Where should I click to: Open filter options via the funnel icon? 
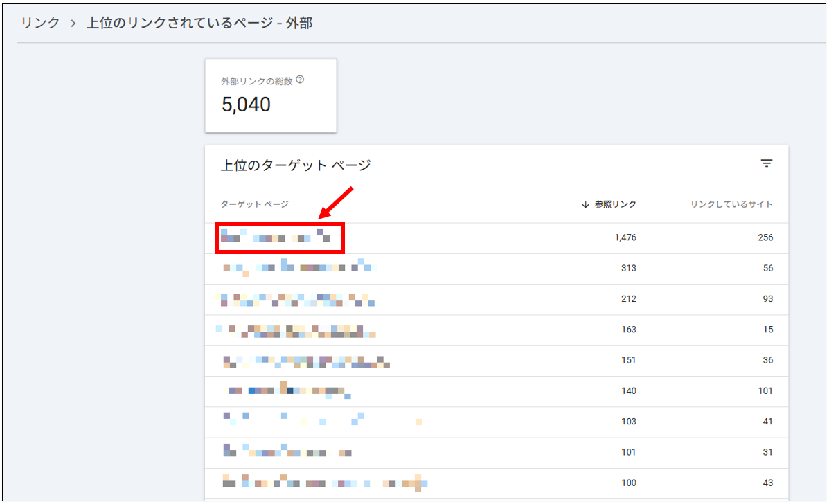(766, 163)
